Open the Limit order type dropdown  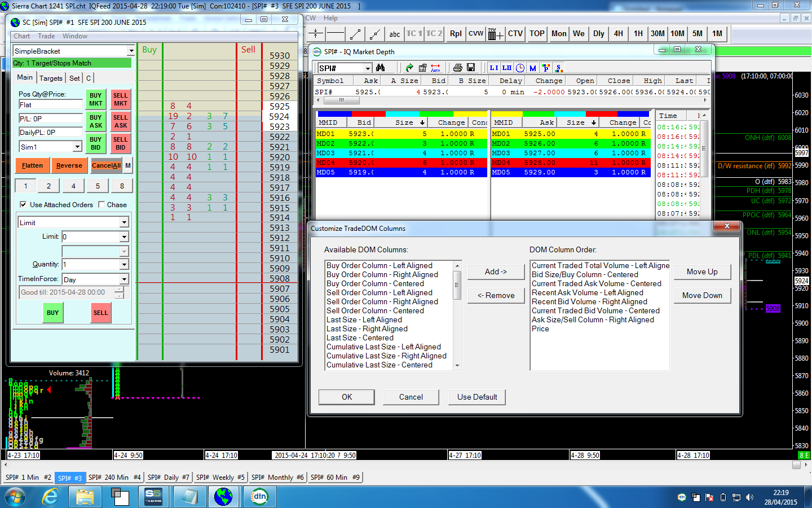(x=124, y=223)
